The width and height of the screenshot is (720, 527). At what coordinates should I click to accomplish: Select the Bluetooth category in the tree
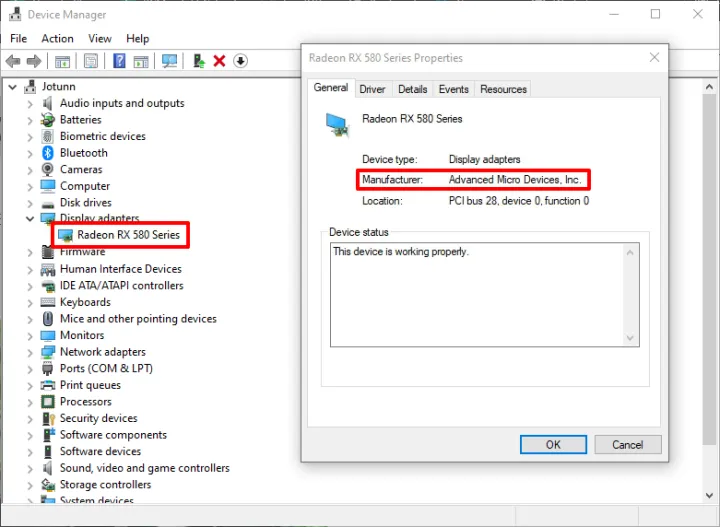83,153
